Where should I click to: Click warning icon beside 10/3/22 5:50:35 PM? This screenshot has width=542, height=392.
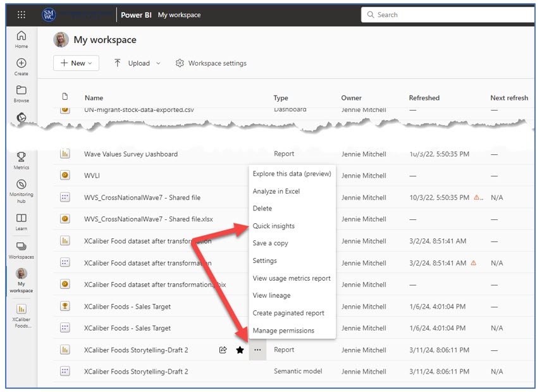(477, 197)
